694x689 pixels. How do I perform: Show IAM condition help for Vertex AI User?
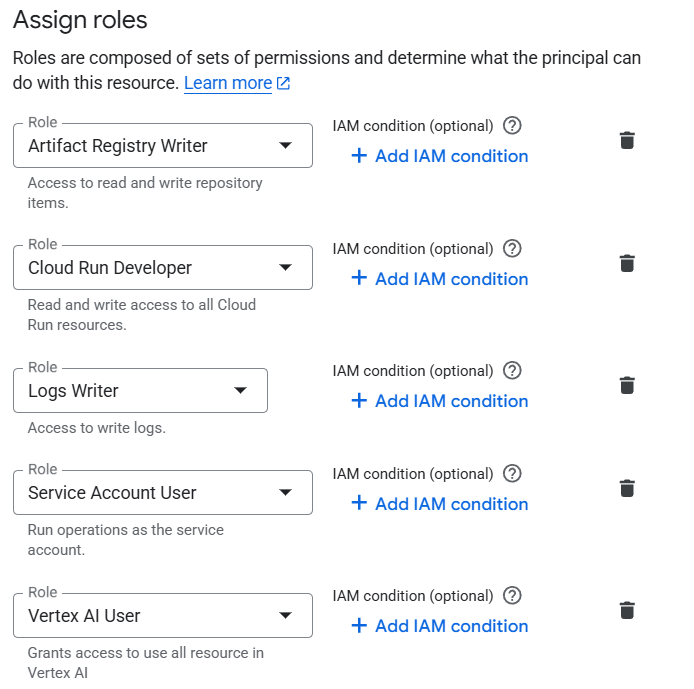coord(512,596)
